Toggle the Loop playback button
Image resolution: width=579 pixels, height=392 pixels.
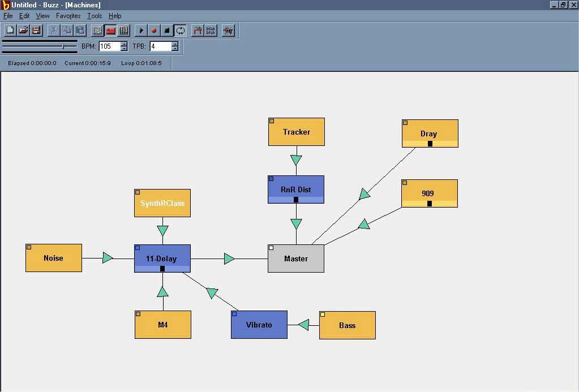click(180, 30)
